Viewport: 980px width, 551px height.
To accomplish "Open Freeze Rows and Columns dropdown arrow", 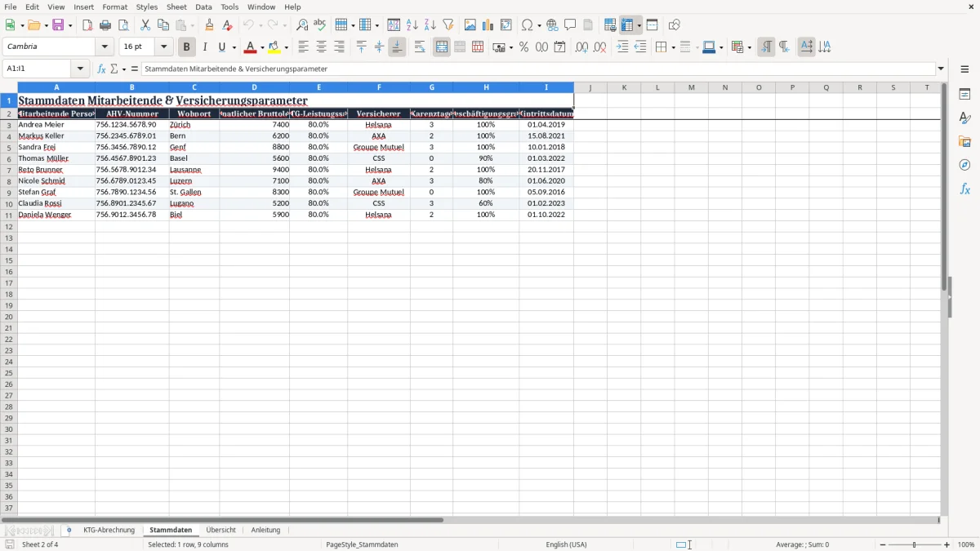I will click(x=639, y=25).
